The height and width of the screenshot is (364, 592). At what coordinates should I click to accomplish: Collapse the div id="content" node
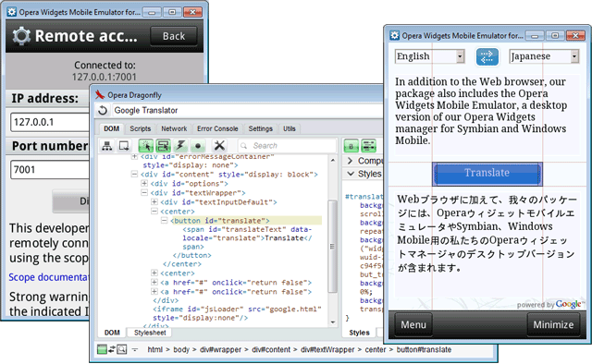coord(134,175)
